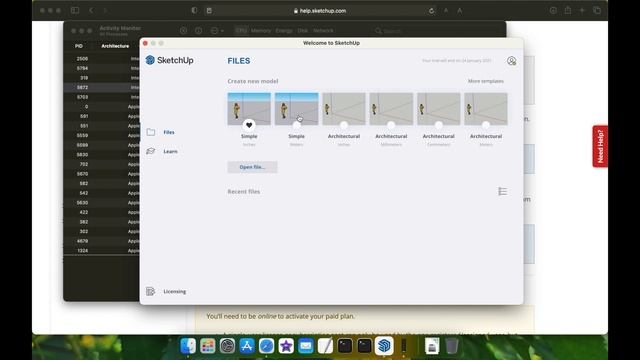Image resolution: width=640 pixels, height=360 pixels.
Task: Click the red Need Help? button
Action: [x=600, y=146]
